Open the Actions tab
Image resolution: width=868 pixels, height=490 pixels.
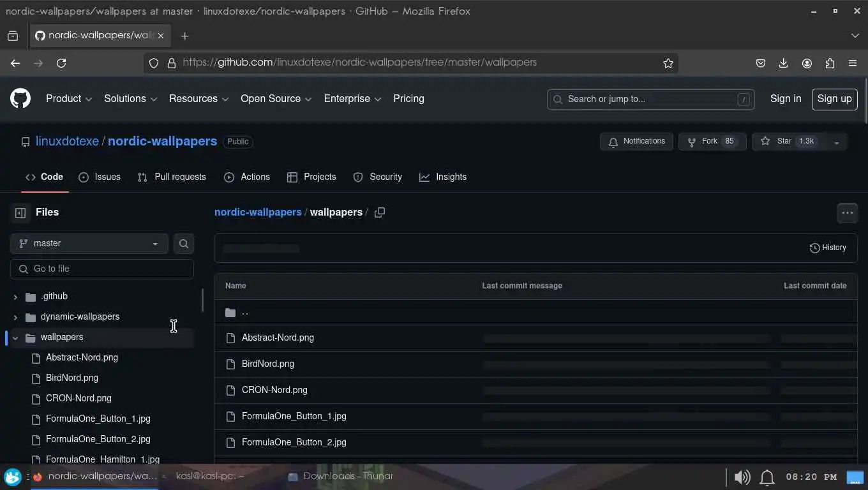pos(247,177)
